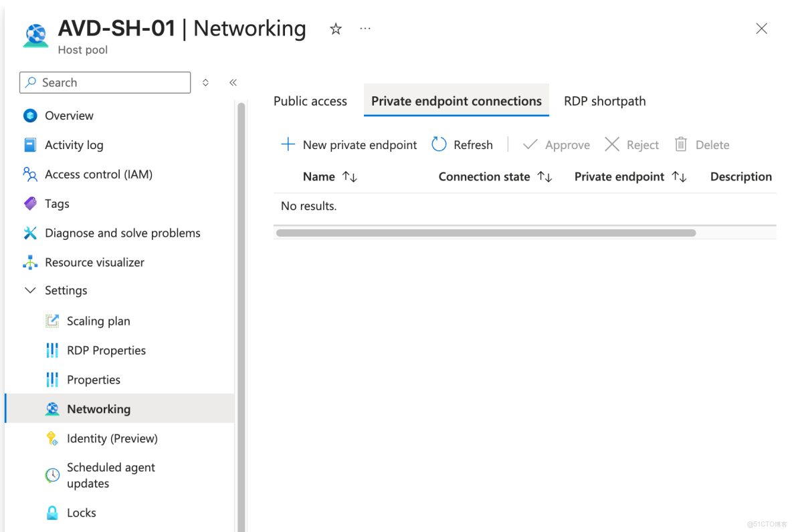The width and height of the screenshot is (792, 532).
Task: Click the Access control (IAM) icon
Action: click(x=29, y=174)
